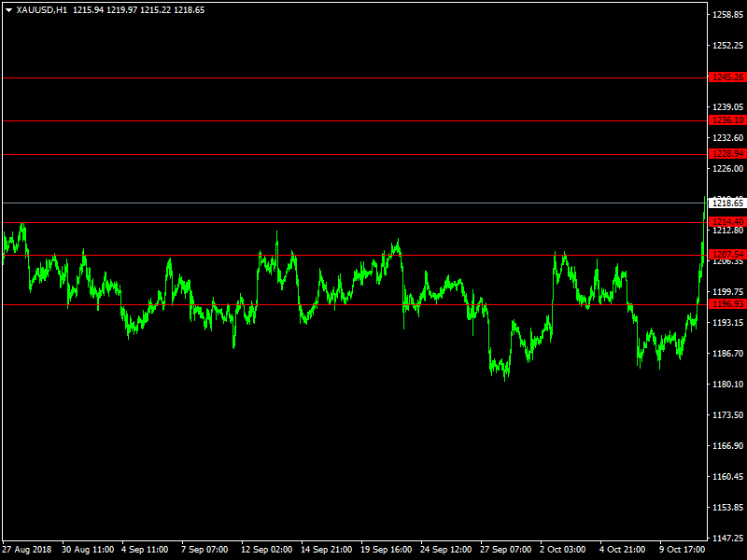Image resolution: width=747 pixels, height=560 pixels.
Task: Click the 1166.90 price scale value
Action: [727, 446]
